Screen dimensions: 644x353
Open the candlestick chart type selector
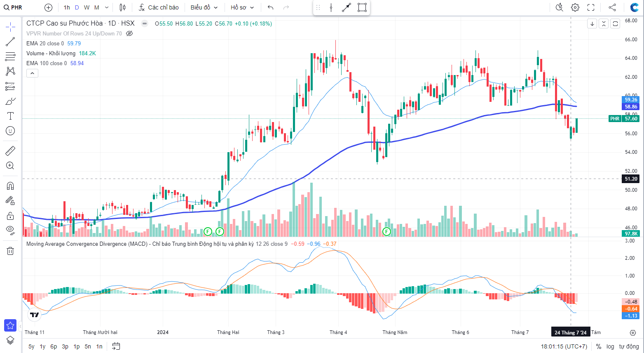point(122,7)
